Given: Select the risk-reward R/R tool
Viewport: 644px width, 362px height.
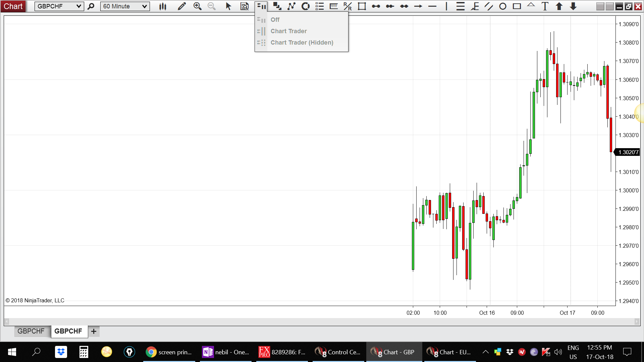Looking at the screenshot, I should pos(347,6).
